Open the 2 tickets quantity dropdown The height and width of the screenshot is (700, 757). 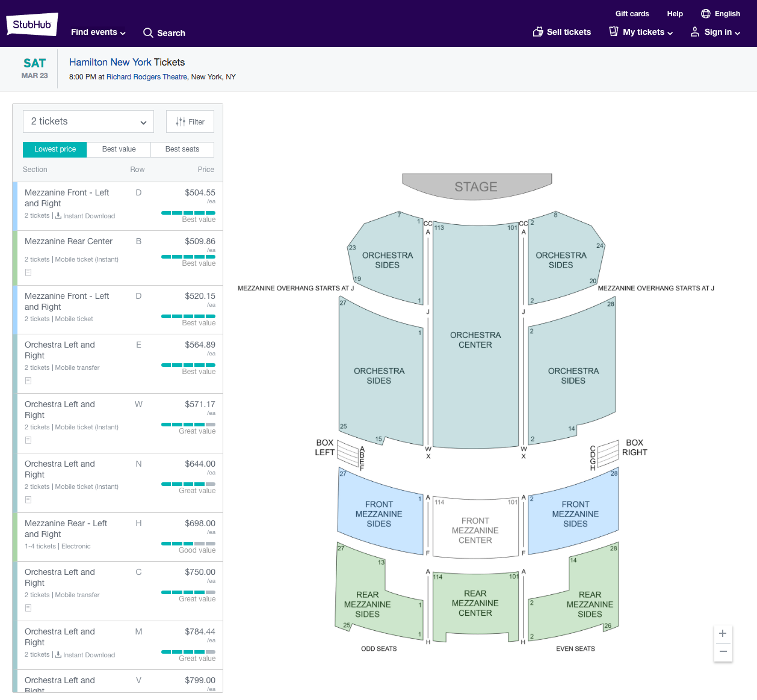88,121
